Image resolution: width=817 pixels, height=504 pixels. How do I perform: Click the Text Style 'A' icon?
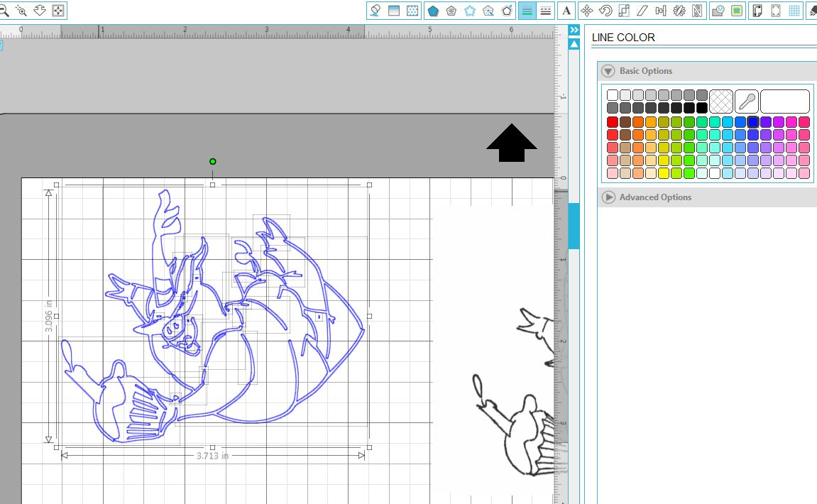[x=566, y=11]
